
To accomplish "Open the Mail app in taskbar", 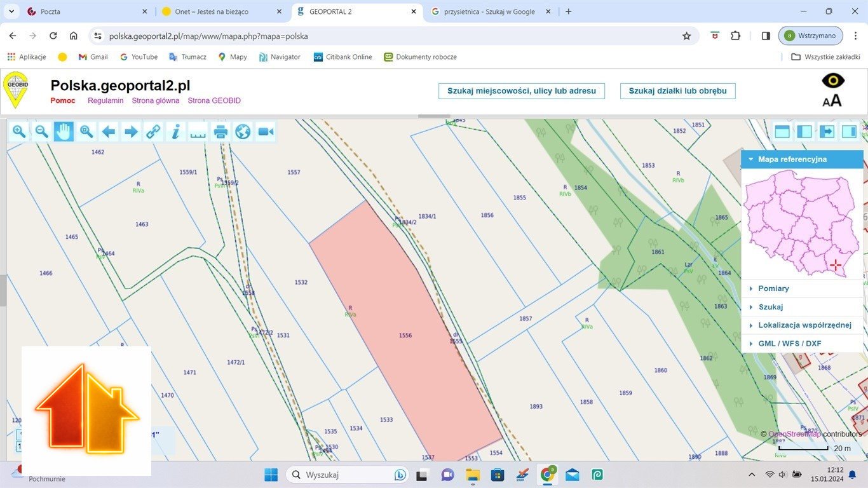I will 572,475.
